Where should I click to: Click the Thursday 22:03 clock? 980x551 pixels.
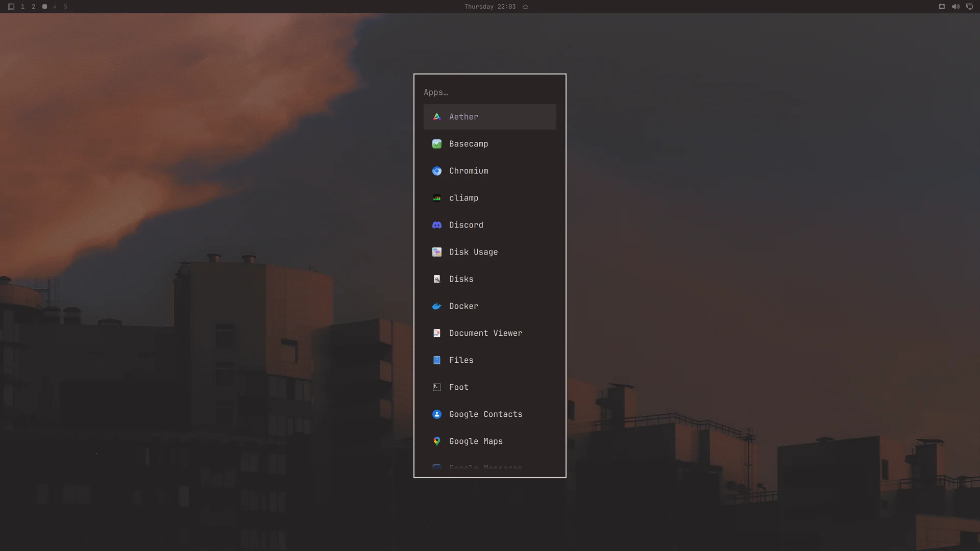[x=490, y=7]
